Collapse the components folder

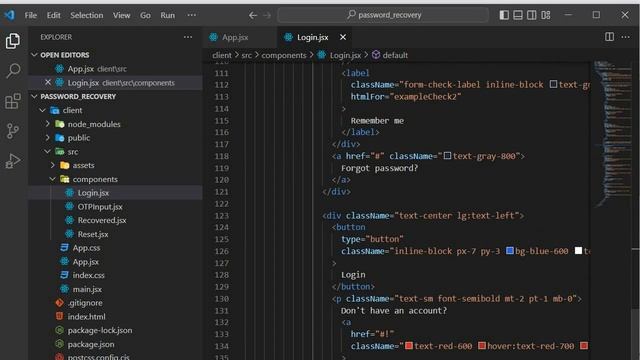coord(53,179)
